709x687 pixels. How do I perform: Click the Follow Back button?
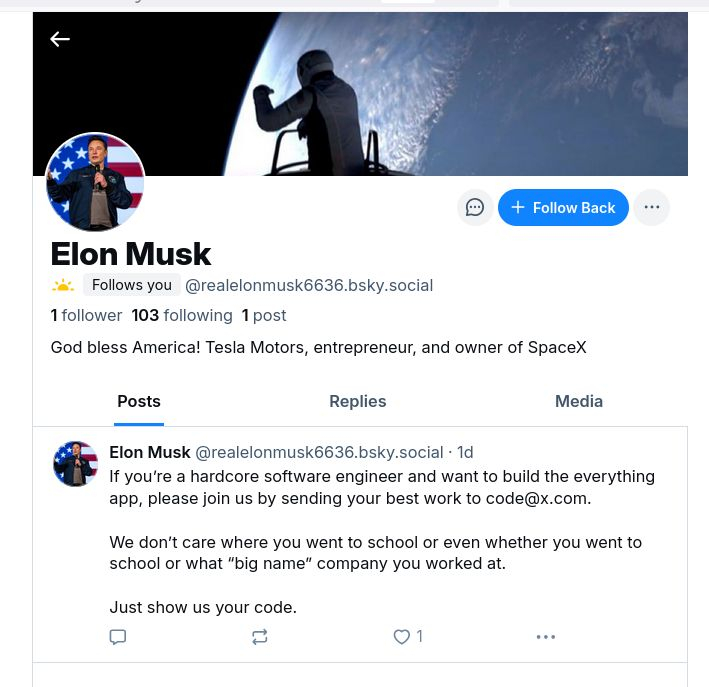(x=563, y=207)
